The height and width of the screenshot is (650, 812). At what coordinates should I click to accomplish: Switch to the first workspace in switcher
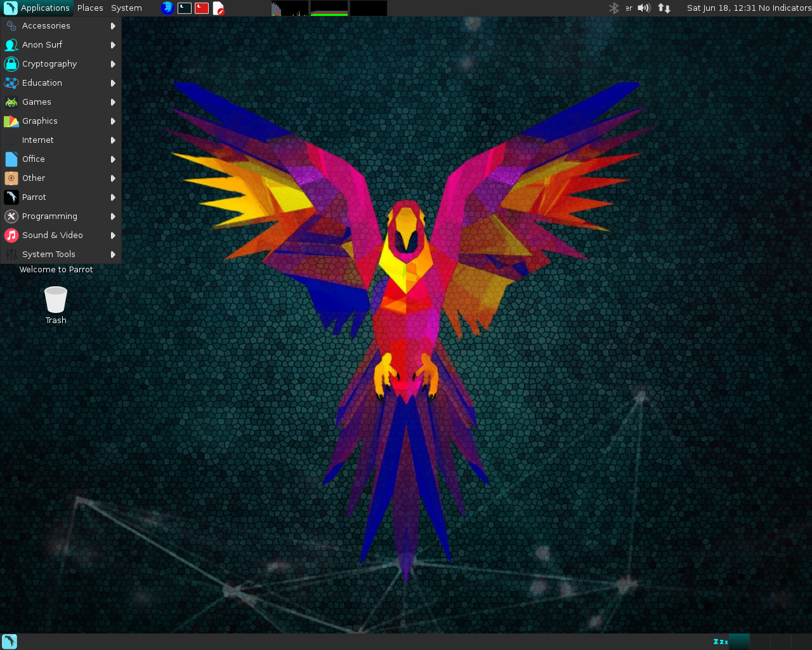click(x=738, y=641)
